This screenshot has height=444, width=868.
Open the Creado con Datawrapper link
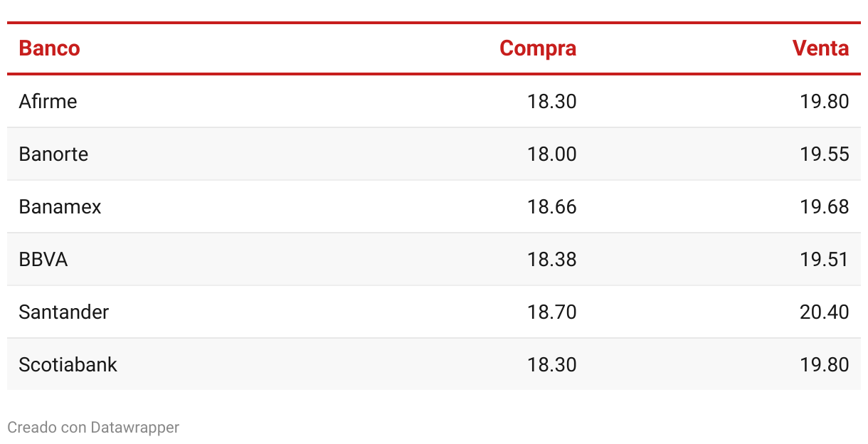click(93, 427)
